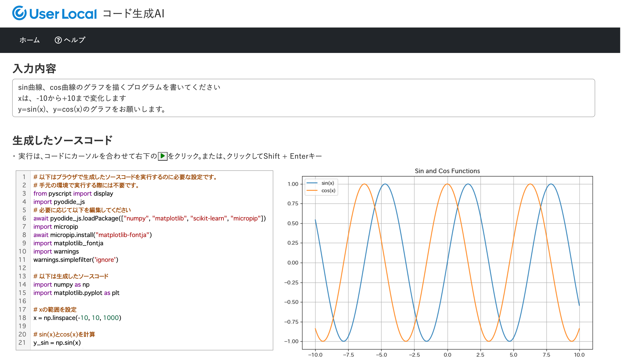Viewport: 621px width, 364px height.
Task: Click line number 19 in the editor gutter
Action: [x=22, y=326]
